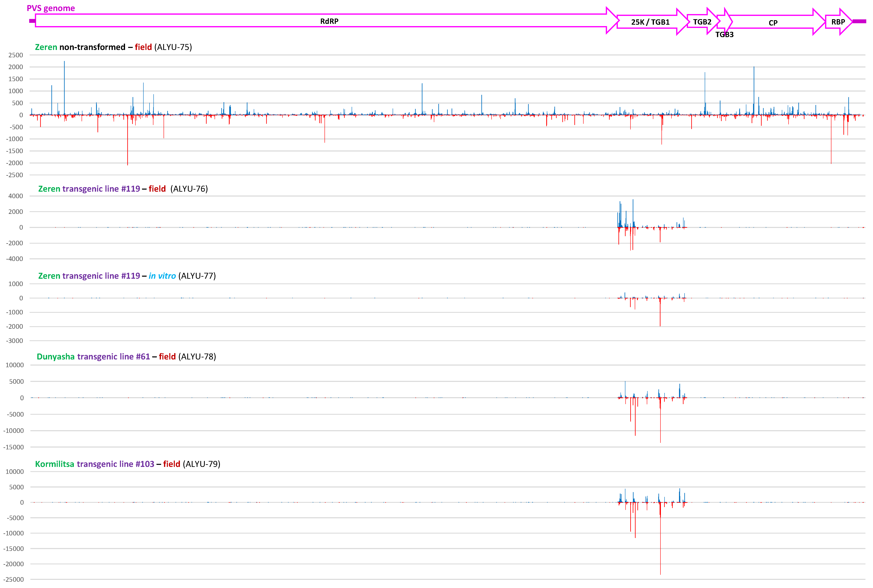This screenshot has height=588, width=873.
Task: Select the Zeren non-transformed field ALYU-75 title
Action: pos(113,47)
